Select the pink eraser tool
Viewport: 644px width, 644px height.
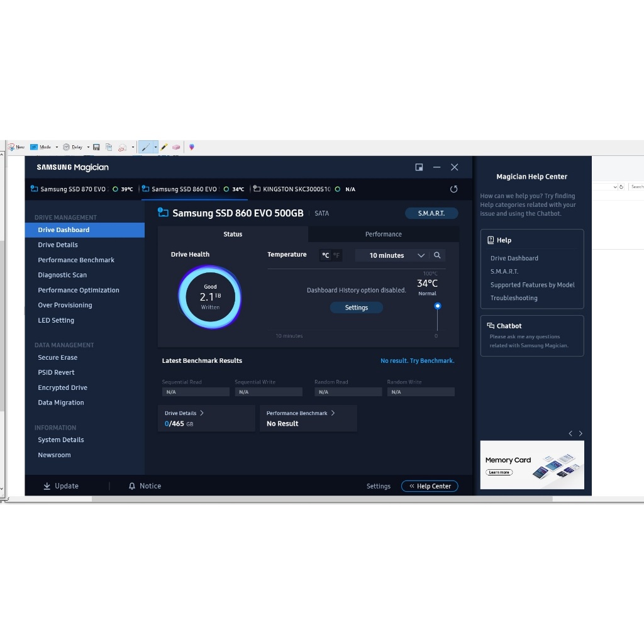pos(176,147)
